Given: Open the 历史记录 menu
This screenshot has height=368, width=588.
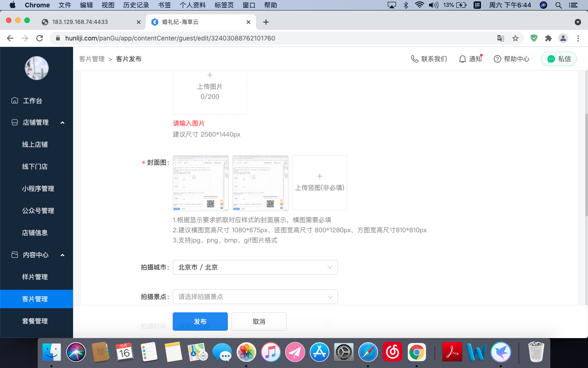Looking at the screenshot, I should pos(136,5).
